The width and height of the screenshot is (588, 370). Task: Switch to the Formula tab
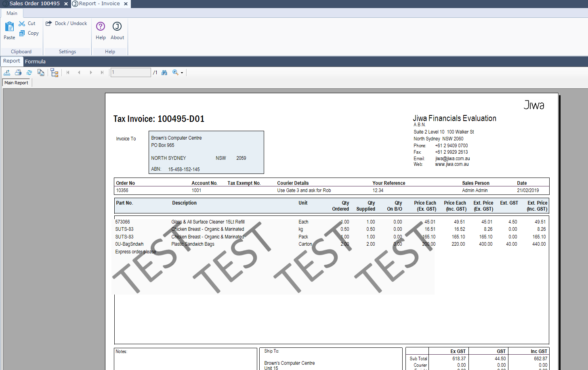pos(35,62)
